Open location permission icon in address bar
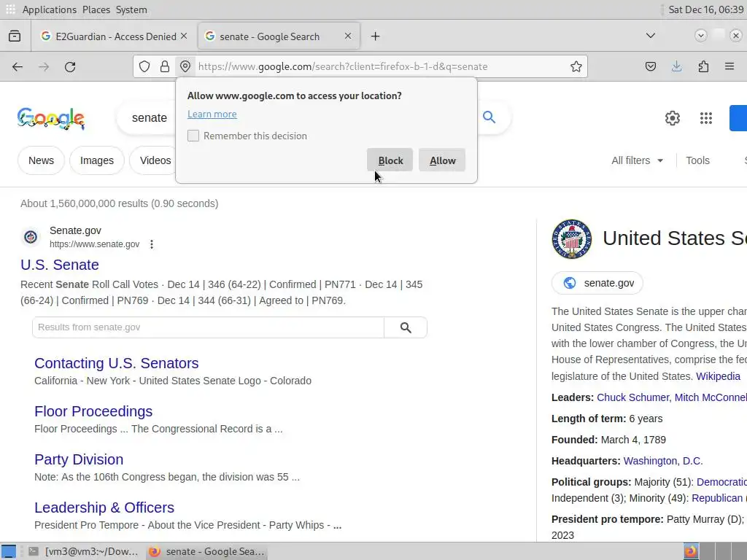The width and height of the screenshot is (747, 560). (x=185, y=66)
